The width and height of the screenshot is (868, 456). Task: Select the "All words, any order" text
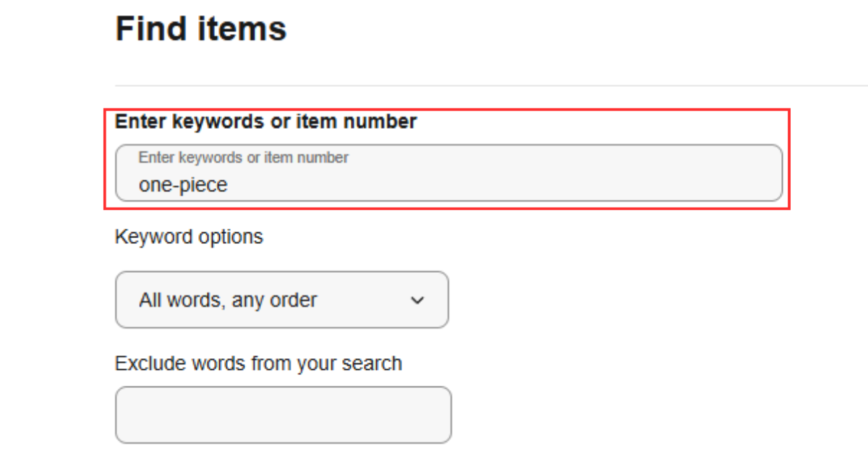pos(228,300)
